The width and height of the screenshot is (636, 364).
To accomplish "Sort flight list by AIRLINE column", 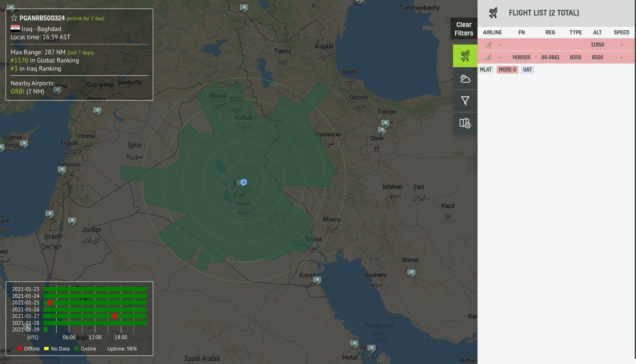I will tap(492, 32).
